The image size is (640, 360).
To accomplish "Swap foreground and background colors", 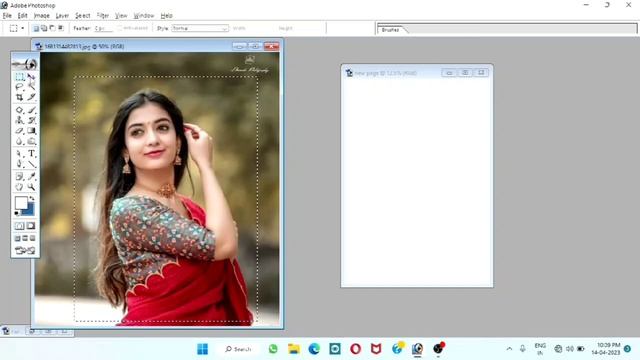I will tap(32, 198).
